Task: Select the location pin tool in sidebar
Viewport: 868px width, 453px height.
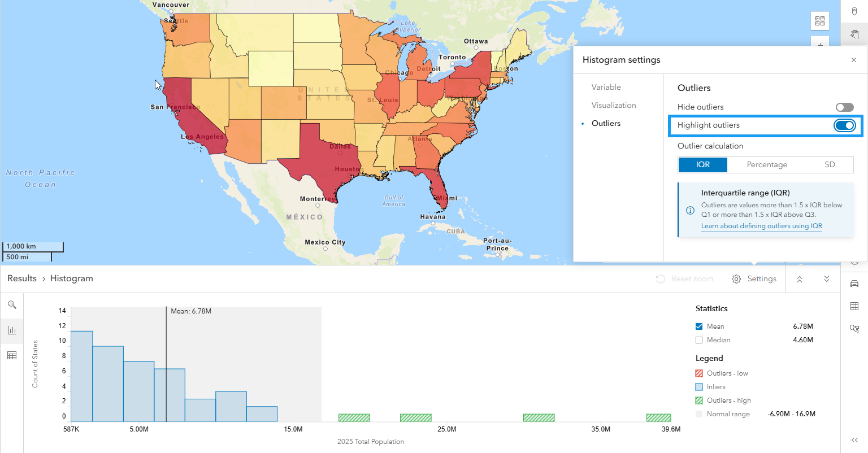Action: pyautogui.click(x=854, y=11)
